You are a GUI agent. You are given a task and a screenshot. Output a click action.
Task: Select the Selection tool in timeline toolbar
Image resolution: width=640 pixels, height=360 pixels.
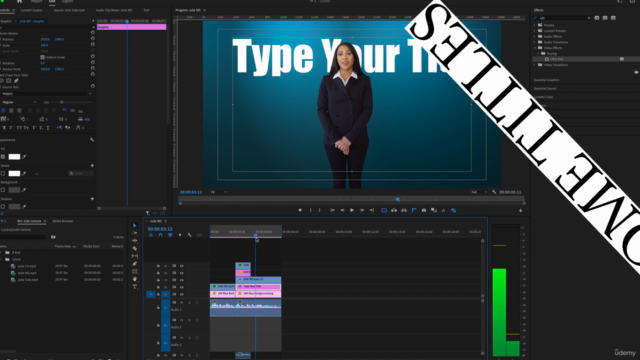click(135, 225)
